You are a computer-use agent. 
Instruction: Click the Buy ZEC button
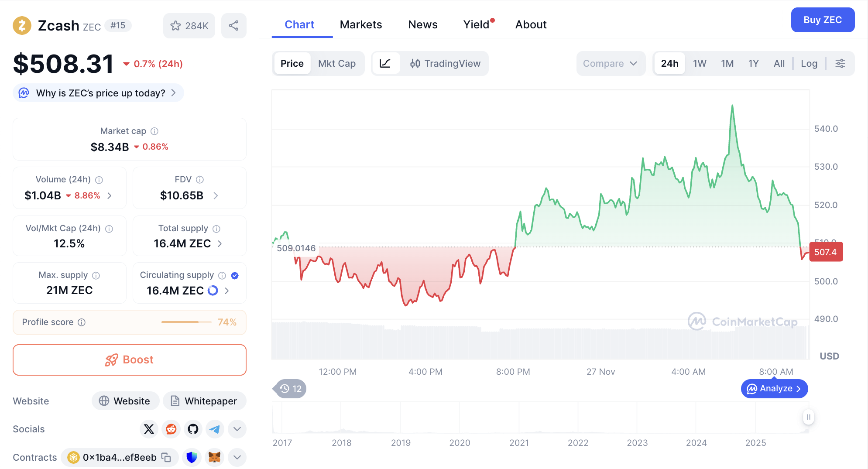coord(822,20)
